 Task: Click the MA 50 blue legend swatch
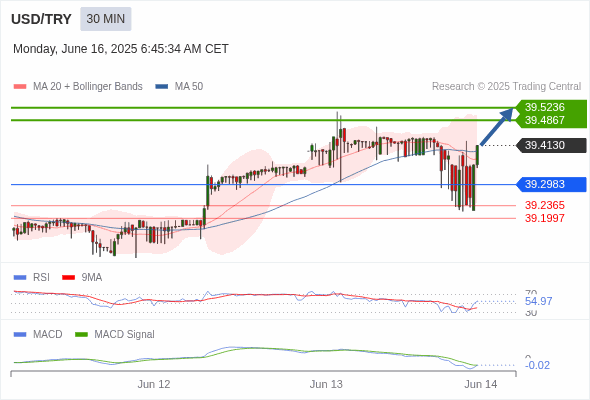point(161,87)
